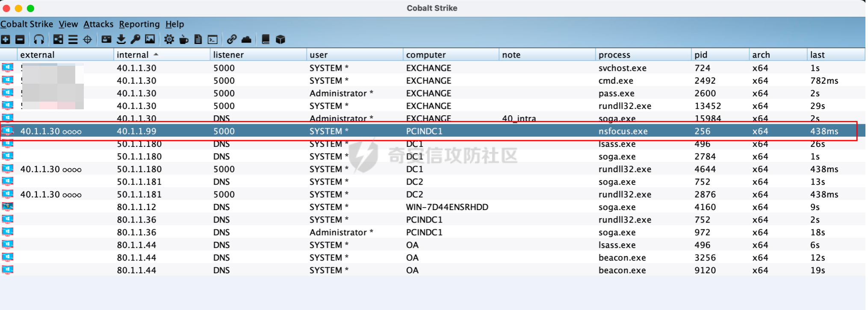Open the cloud web server management icon
This screenshot has width=868, height=310.
246,40
